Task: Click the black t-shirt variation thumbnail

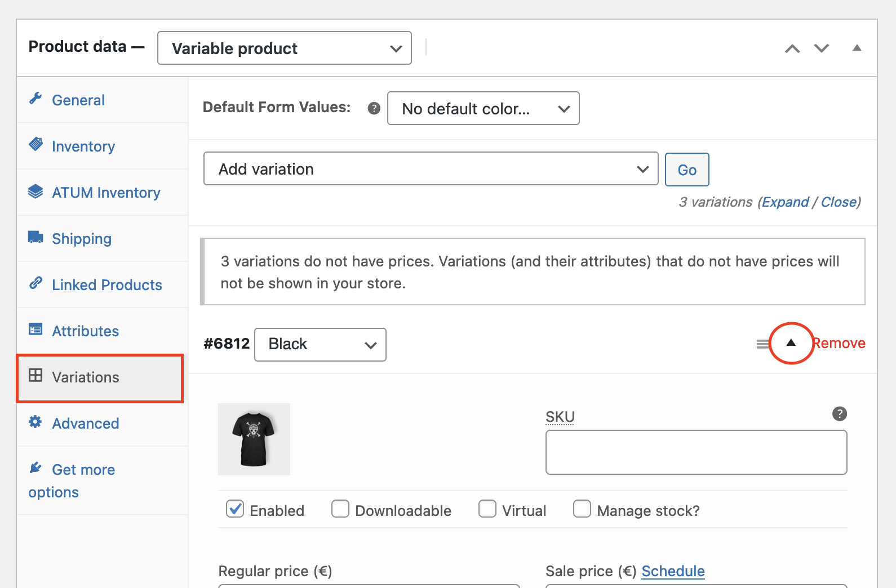Action: tap(254, 439)
